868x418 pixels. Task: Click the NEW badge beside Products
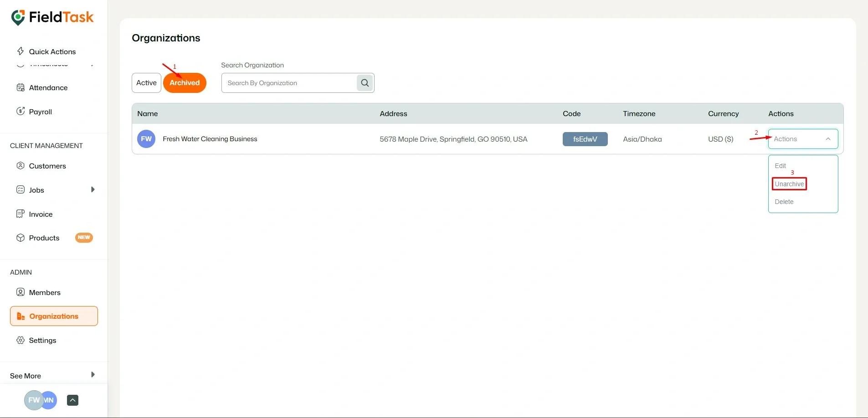(84, 238)
